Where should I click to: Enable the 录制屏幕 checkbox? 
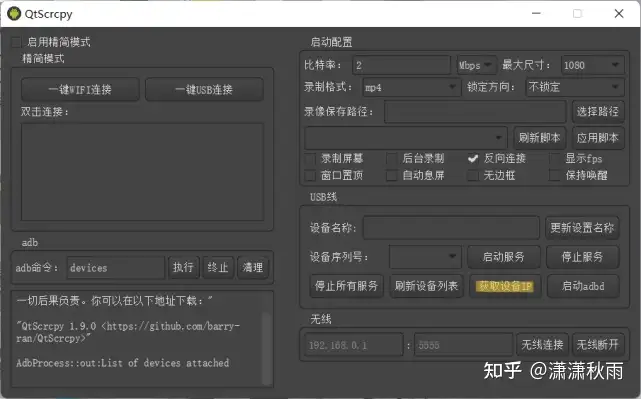(x=310, y=159)
